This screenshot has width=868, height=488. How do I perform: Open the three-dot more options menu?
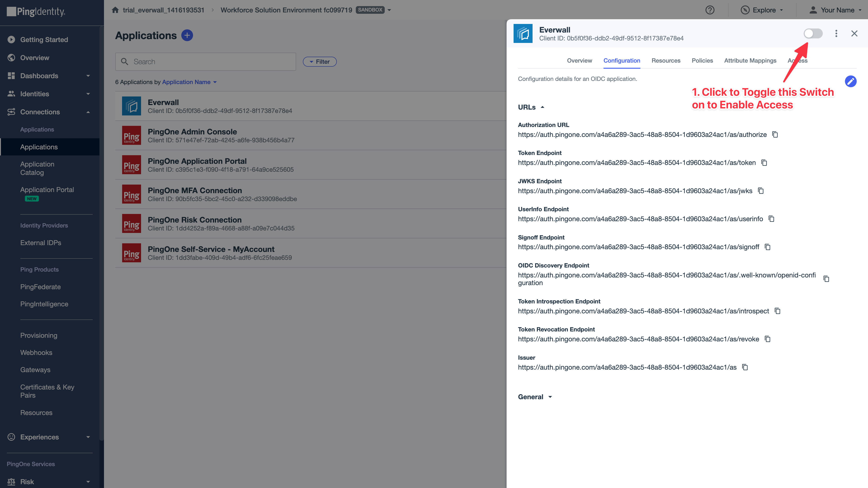(x=836, y=33)
